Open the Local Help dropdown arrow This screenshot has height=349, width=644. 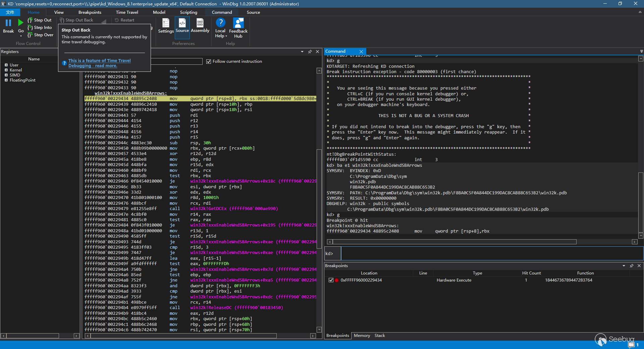[226, 36]
